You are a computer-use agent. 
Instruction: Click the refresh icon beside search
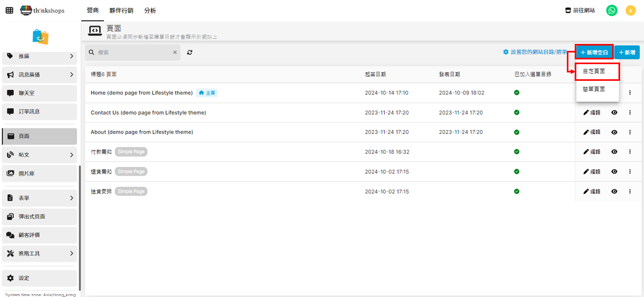(x=190, y=52)
